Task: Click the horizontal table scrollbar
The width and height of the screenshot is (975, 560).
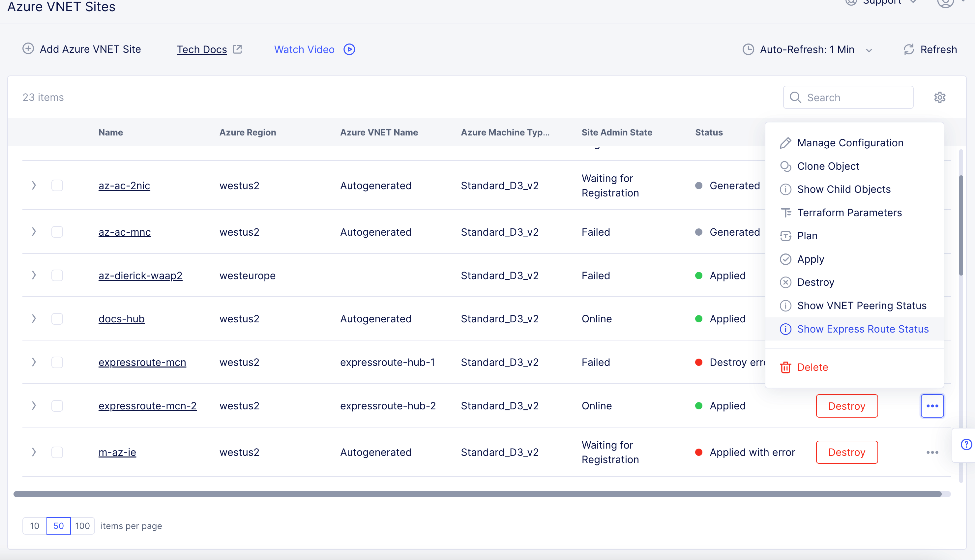Action: (477, 494)
